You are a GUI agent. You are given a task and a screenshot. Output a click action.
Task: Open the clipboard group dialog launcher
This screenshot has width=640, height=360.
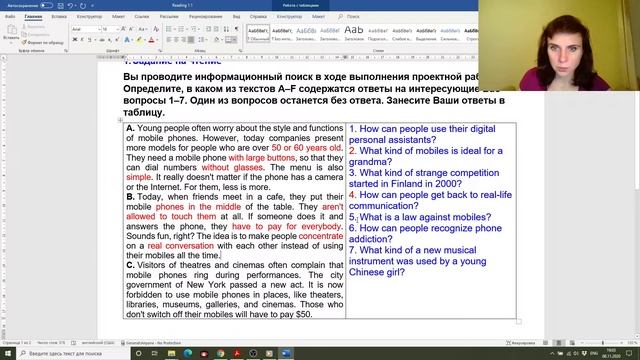tap(66, 51)
